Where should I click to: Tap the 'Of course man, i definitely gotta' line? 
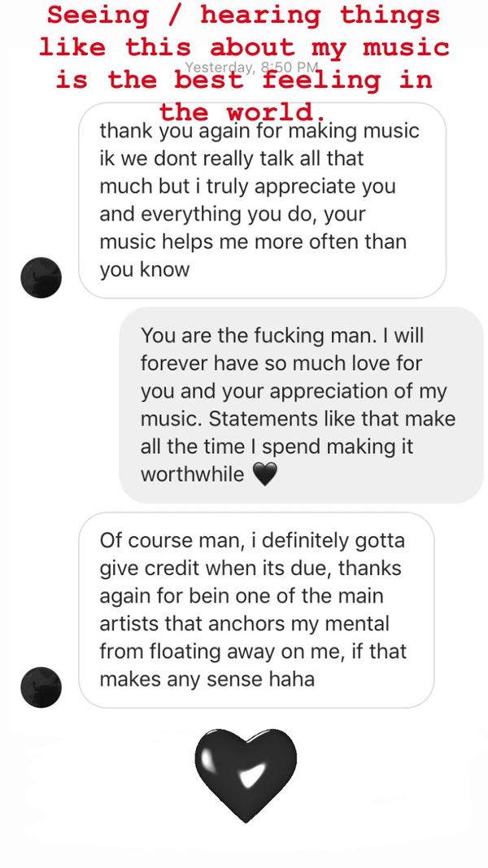pos(252,540)
